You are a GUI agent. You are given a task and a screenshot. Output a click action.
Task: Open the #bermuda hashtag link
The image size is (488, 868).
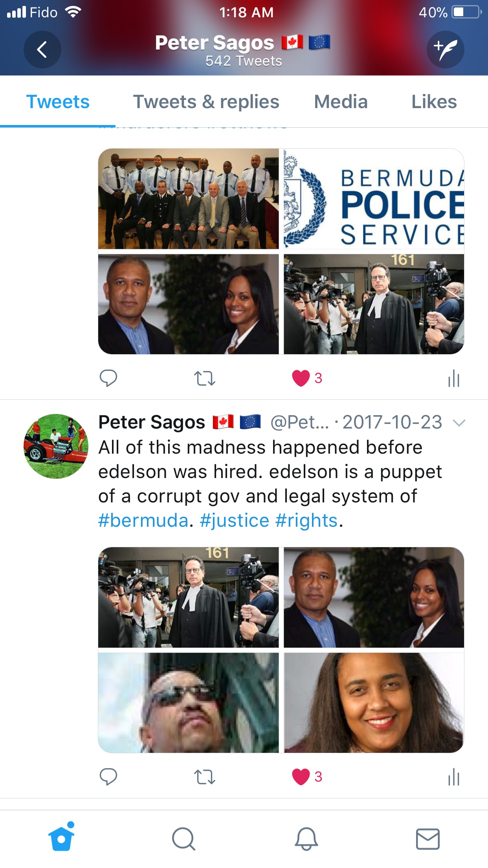(143, 520)
